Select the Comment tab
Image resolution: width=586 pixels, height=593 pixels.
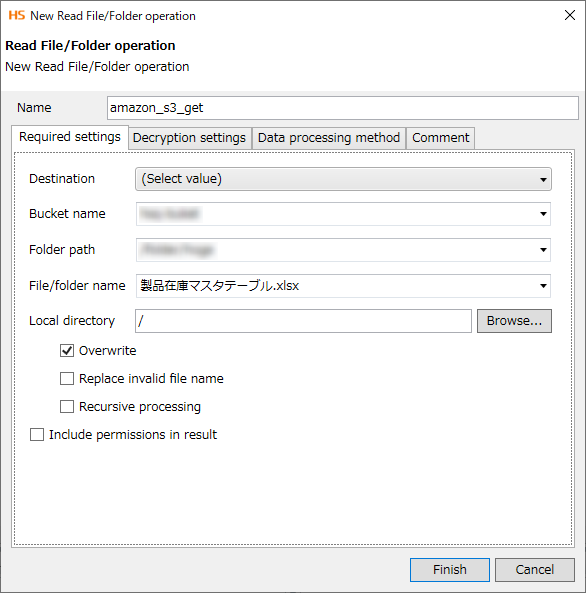[440, 138]
